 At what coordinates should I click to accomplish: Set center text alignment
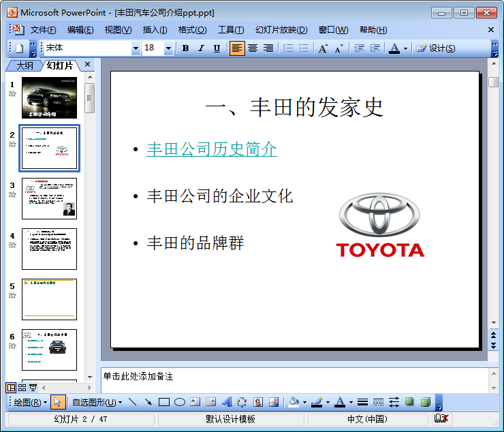(x=253, y=48)
